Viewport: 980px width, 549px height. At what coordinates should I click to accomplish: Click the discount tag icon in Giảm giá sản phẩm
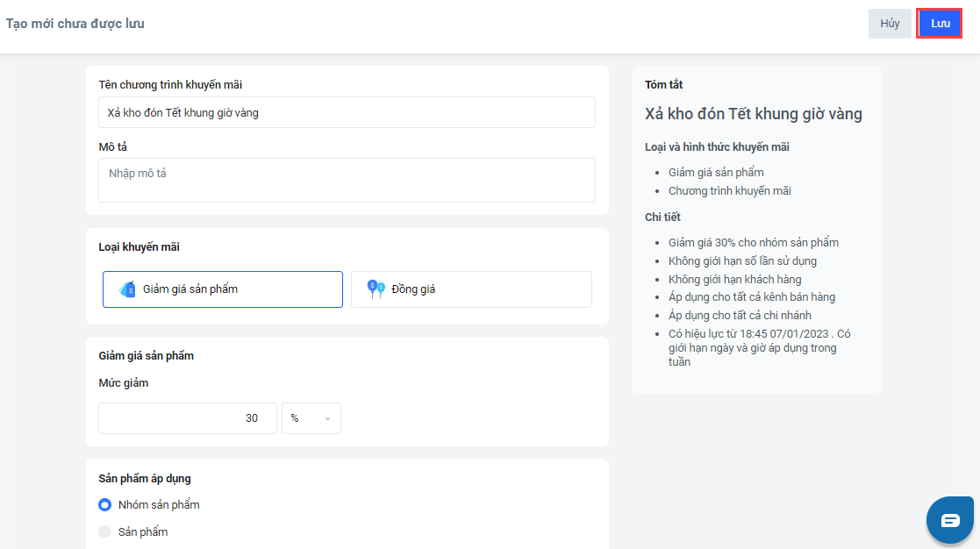pos(127,289)
